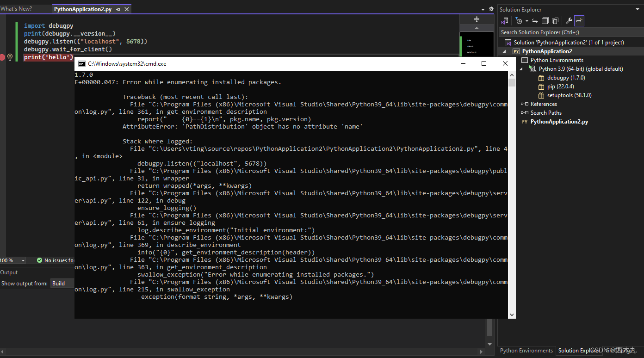Open PythonApplication2.py in Solution Explorer
The image size is (644, 358).
pyautogui.click(x=559, y=122)
